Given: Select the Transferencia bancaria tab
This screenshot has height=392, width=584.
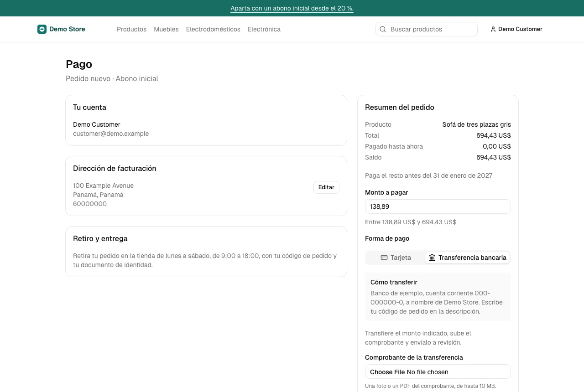Looking at the screenshot, I should [x=467, y=258].
